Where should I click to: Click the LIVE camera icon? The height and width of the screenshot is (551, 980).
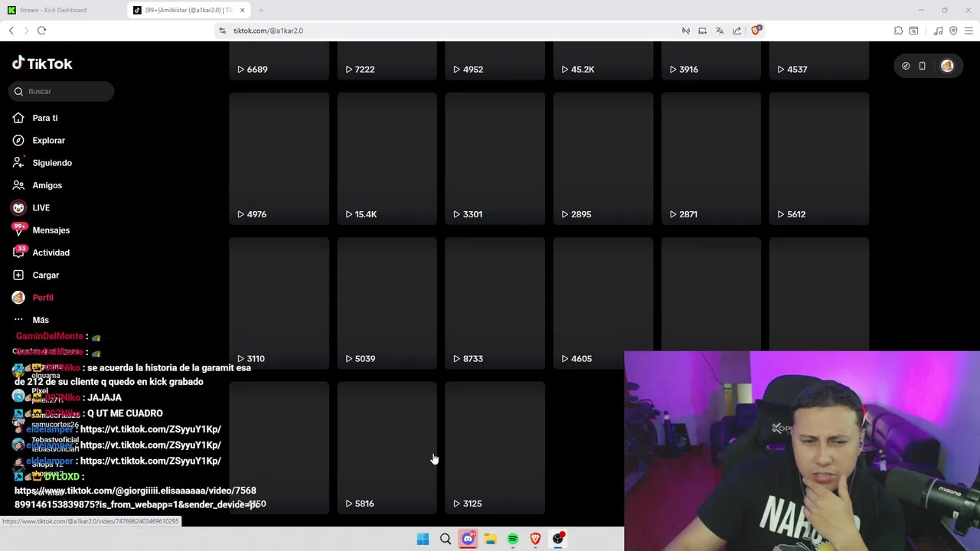(18, 207)
